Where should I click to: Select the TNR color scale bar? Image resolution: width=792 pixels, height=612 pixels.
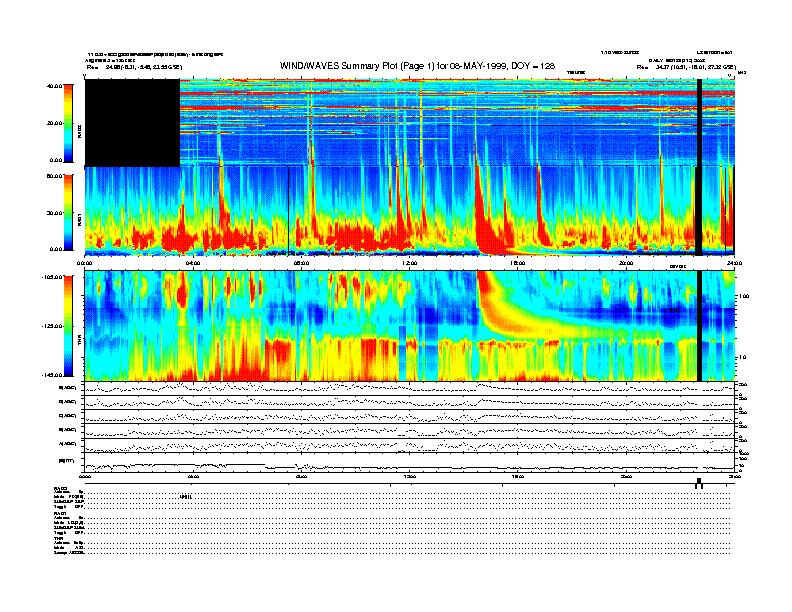[68, 326]
